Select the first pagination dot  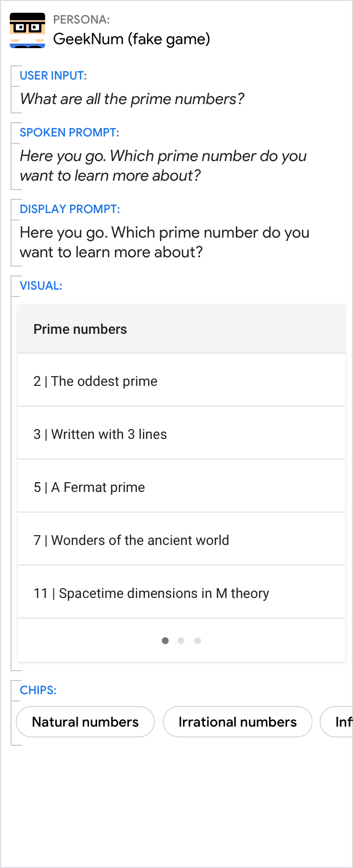pos(165,641)
